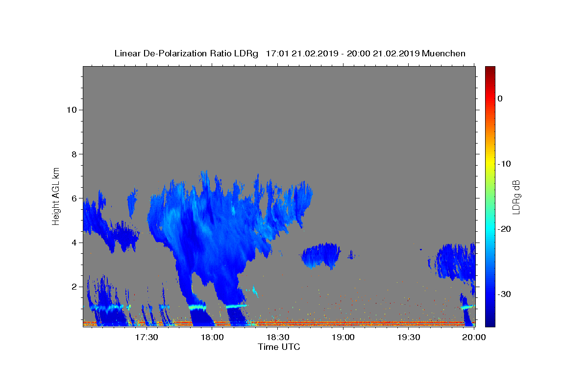Click the large blue cloud mass above 18:00

click(x=211, y=230)
